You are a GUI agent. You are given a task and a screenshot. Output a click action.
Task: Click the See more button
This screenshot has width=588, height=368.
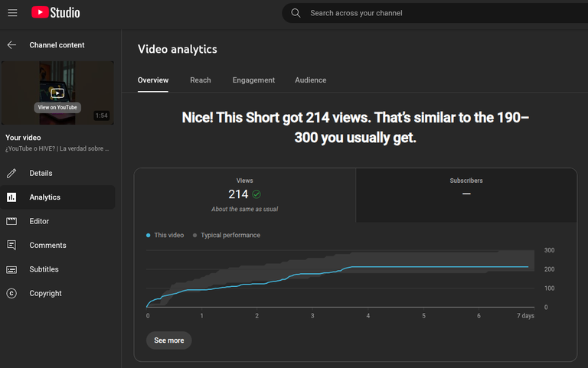(169, 340)
